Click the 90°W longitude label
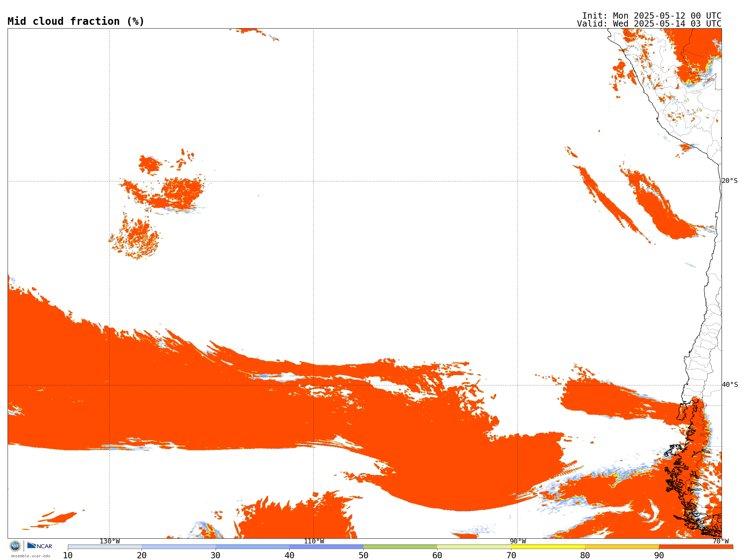The width and height of the screenshot is (744, 560). pyautogui.click(x=518, y=541)
